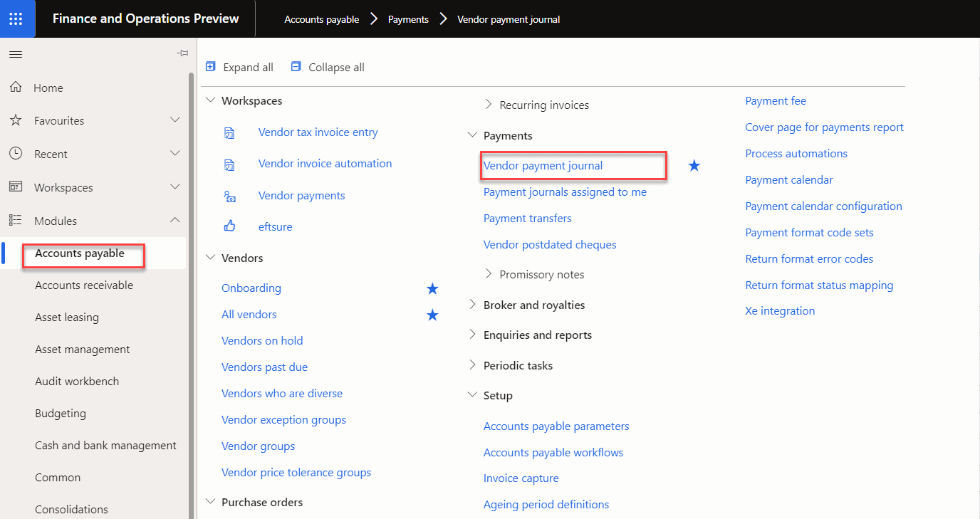Collapse the Vendors group

point(210,258)
